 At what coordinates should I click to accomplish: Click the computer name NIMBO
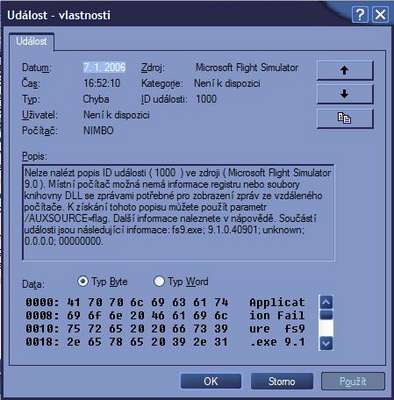[x=98, y=130]
